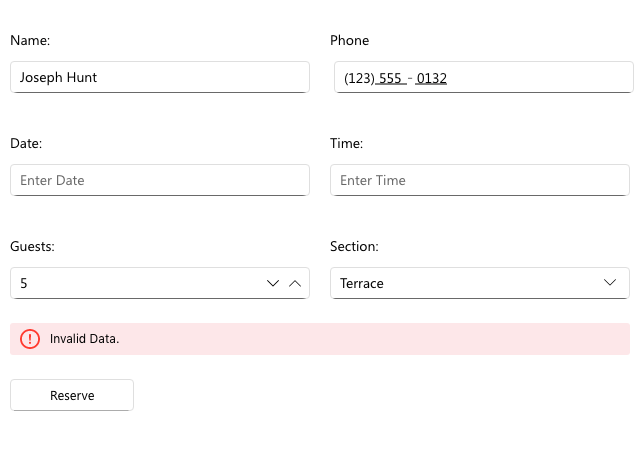Select the Enter Time input box

[x=480, y=180]
